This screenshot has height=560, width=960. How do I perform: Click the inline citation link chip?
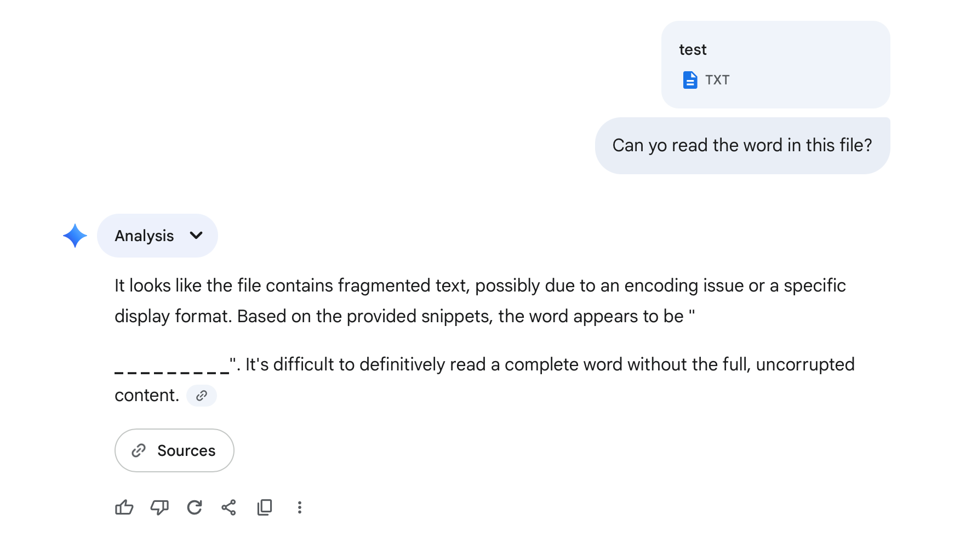[x=202, y=396]
